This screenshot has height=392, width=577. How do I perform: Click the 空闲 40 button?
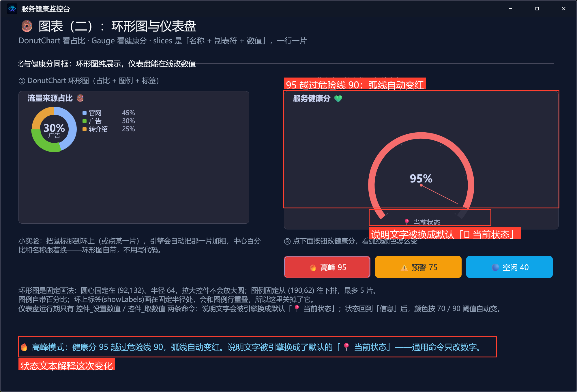tap(509, 267)
